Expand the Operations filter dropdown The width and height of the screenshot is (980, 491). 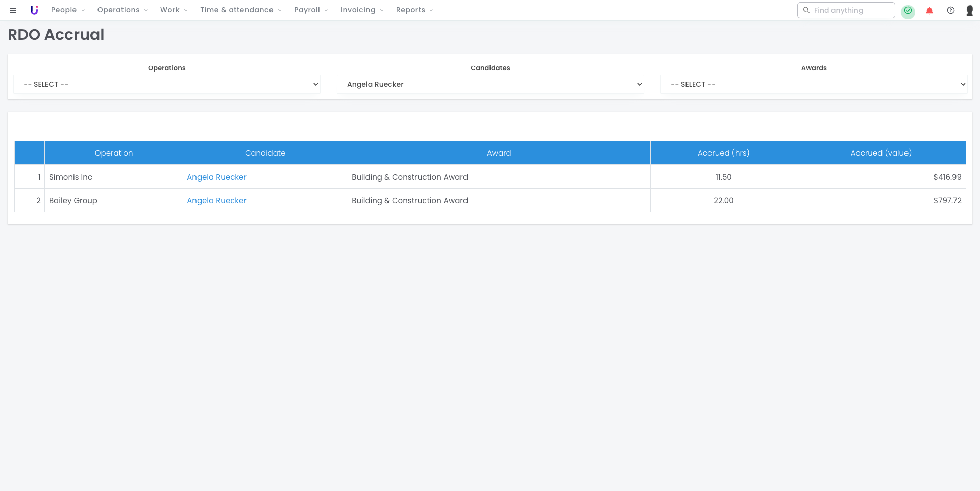click(167, 84)
